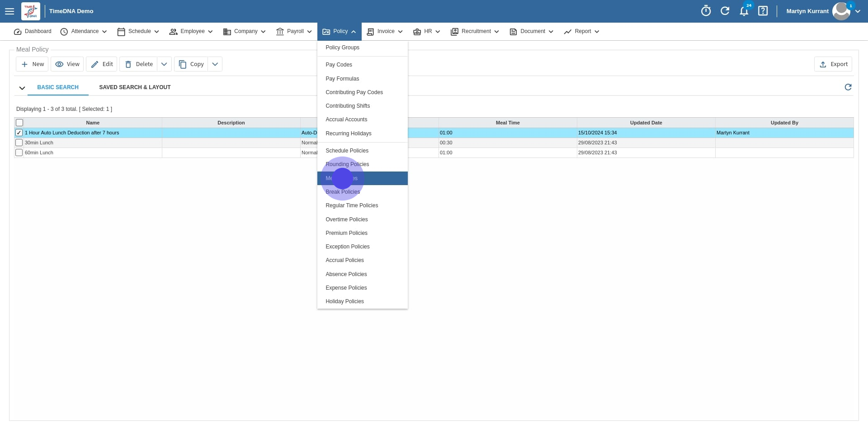Click the Export button
Viewport: 868px width, 434px height.
[833, 64]
